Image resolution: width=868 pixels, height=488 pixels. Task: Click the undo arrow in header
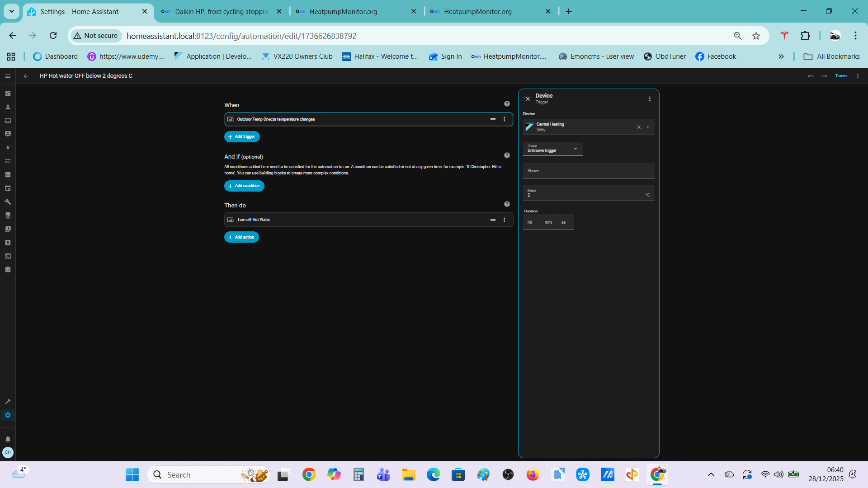click(811, 76)
